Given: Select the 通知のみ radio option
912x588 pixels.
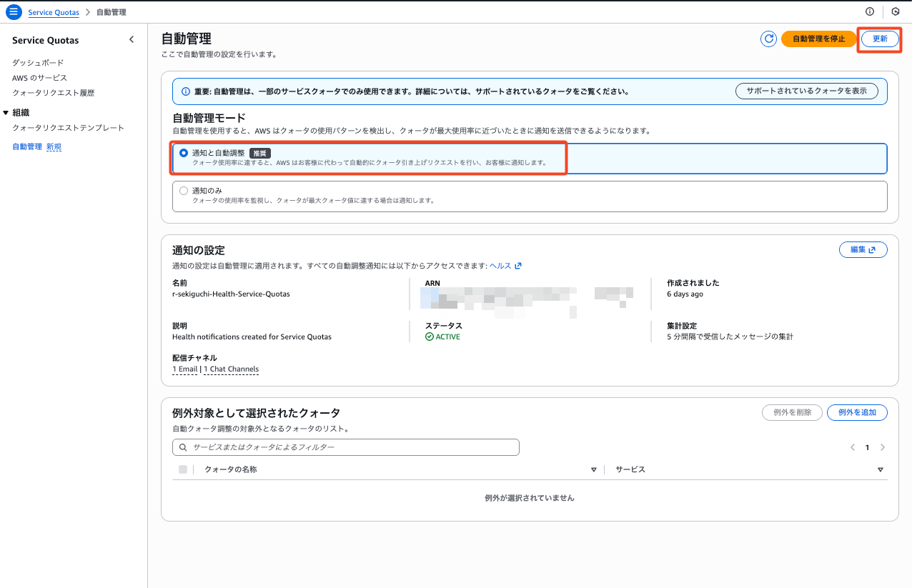Looking at the screenshot, I should point(184,191).
